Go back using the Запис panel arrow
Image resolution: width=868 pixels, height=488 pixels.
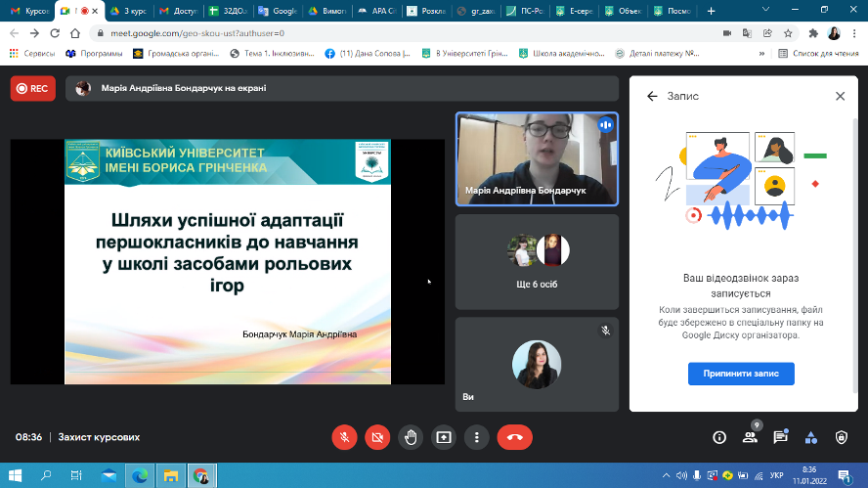(652, 96)
